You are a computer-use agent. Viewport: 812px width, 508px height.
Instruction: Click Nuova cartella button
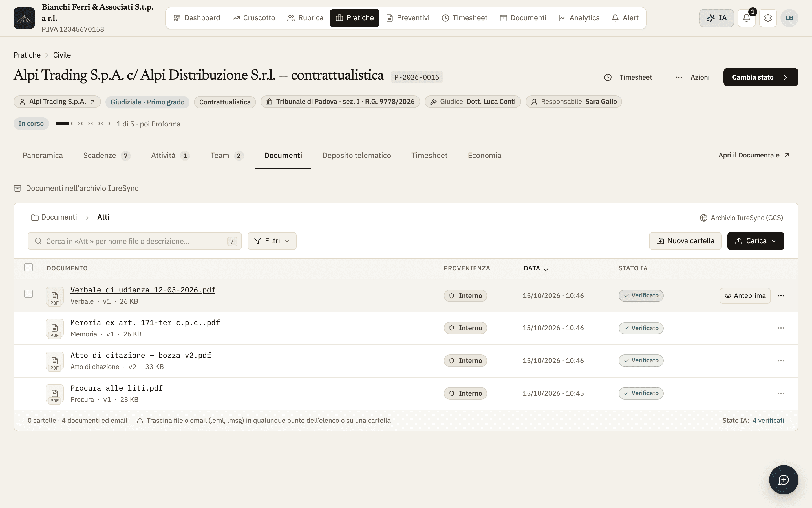point(685,241)
